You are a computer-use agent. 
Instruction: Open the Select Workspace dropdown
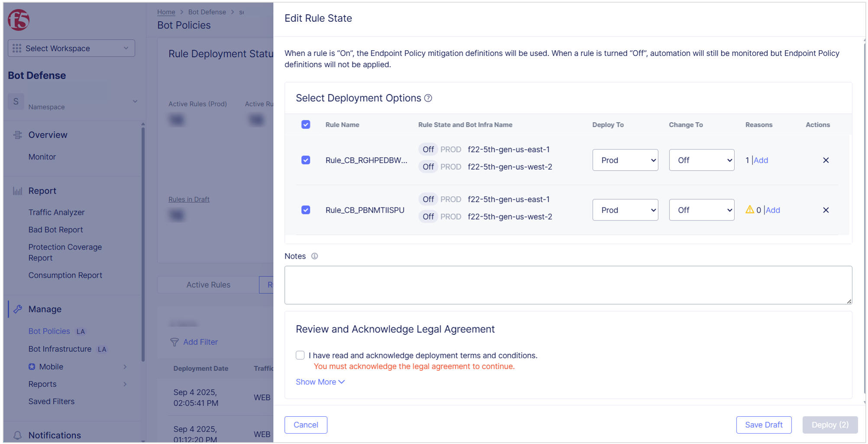71,48
